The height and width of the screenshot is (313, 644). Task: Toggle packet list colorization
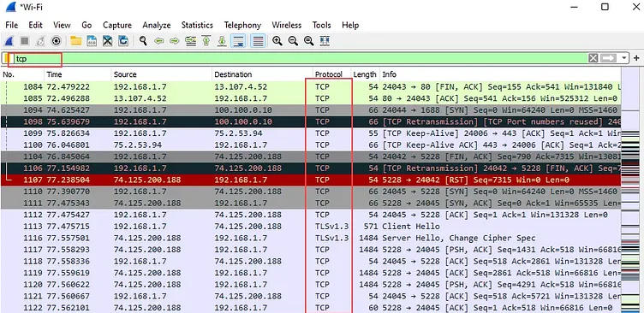[x=258, y=41]
